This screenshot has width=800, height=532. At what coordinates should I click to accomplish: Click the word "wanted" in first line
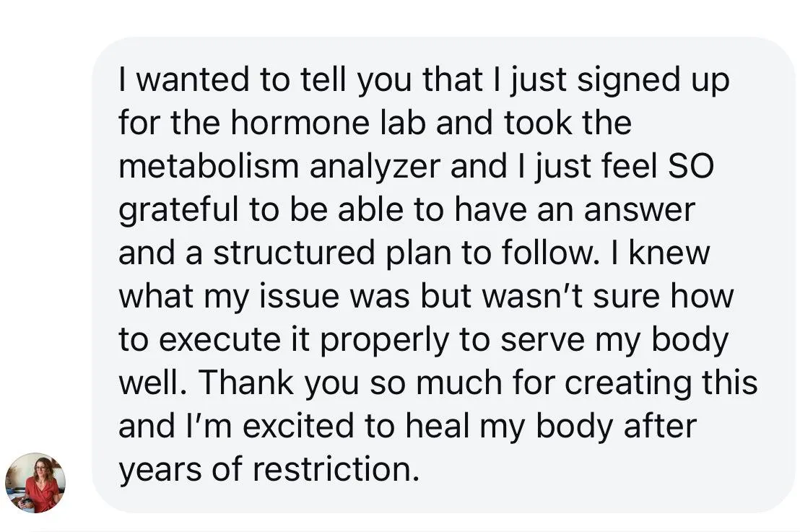tap(194, 80)
